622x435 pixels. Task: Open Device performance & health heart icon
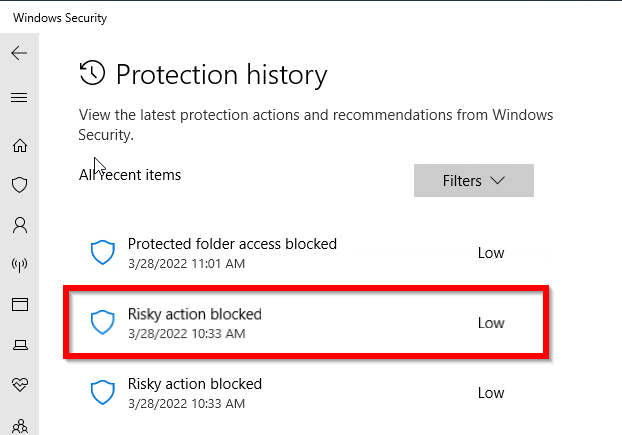pos(20,384)
